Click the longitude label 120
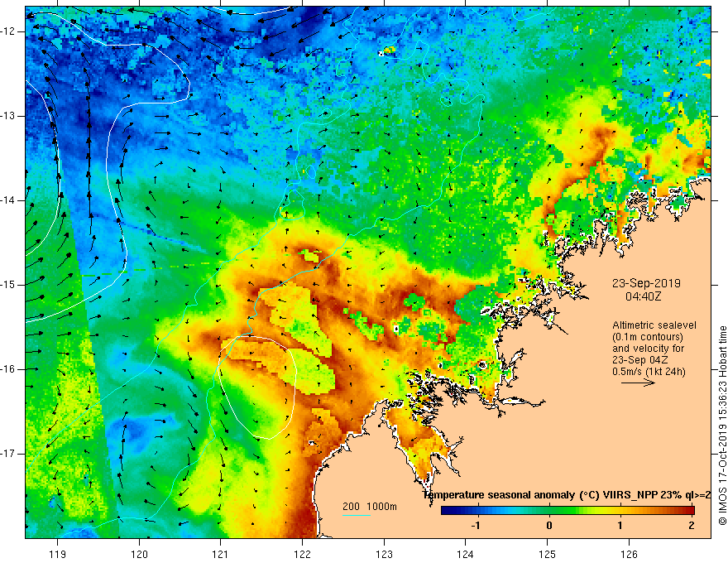Screen dimensions: 728x563 click(x=139, y=554)
